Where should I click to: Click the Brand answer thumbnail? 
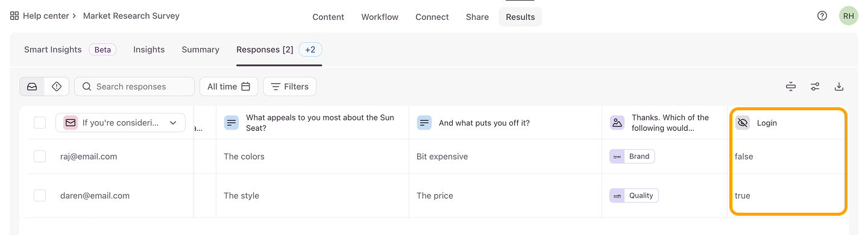coord(617,157)
